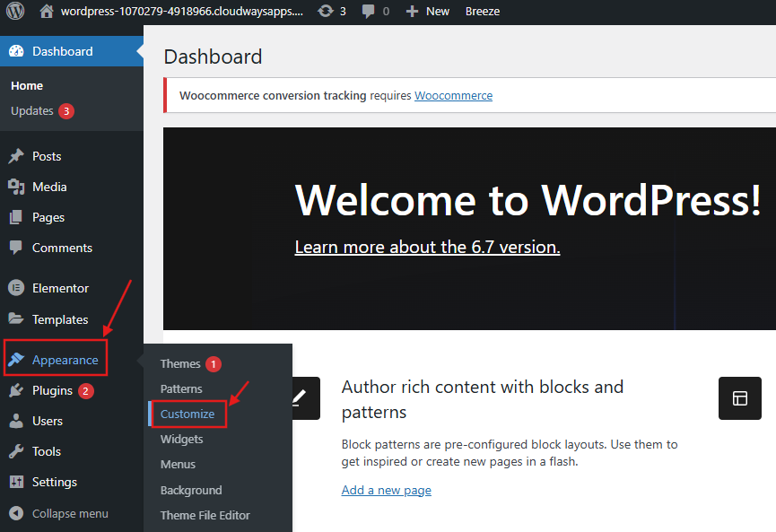This screenshot has height=532, width=776.
Task: Open Breeze in the admin bar
Action: click(483, 12)
